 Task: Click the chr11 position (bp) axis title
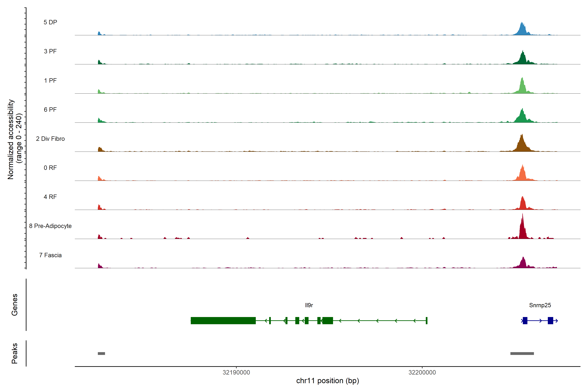(327, 381)
